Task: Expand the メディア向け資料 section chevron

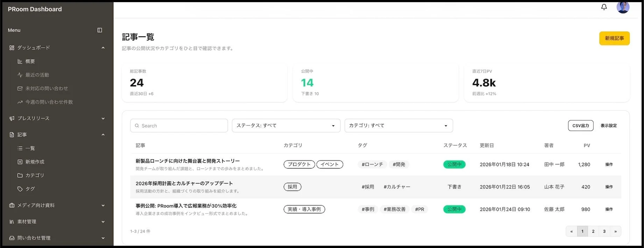Action: [x=103, y=205]
